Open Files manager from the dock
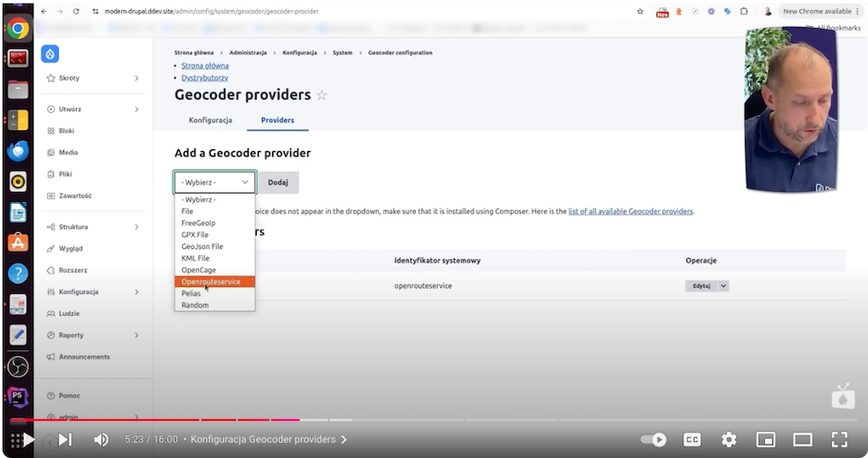868x458 pixels. click(18, 90)
